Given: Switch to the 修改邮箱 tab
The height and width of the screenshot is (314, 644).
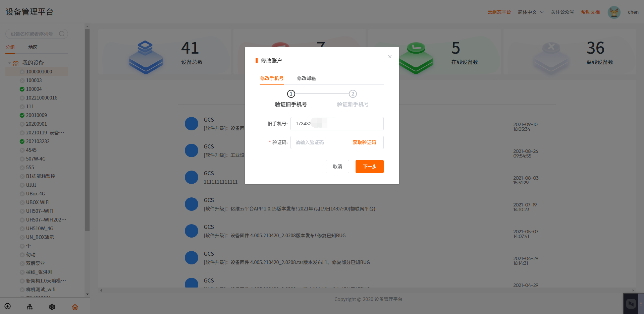Looking at the screenshot, I should (306, 78).
